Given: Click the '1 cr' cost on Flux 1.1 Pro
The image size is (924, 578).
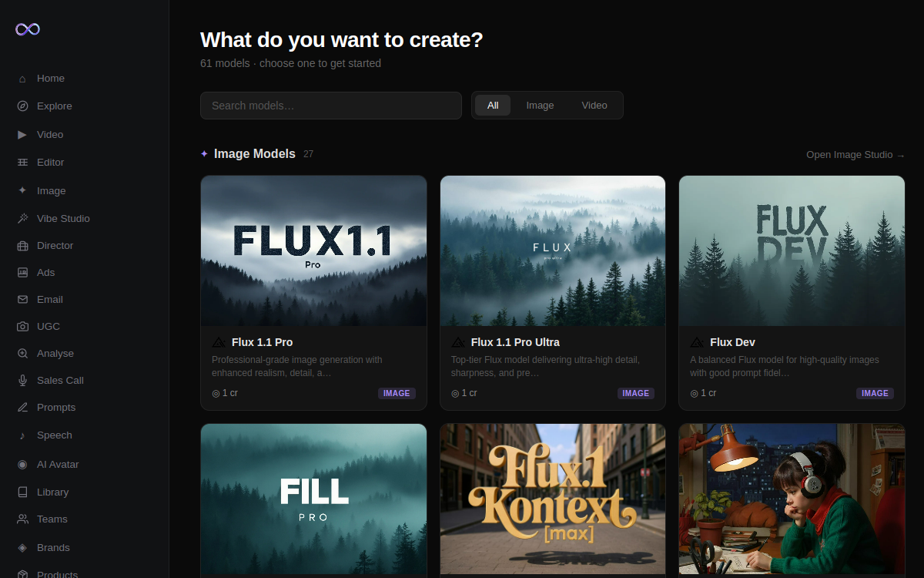Looking at the screenshot, I should 225,393.
